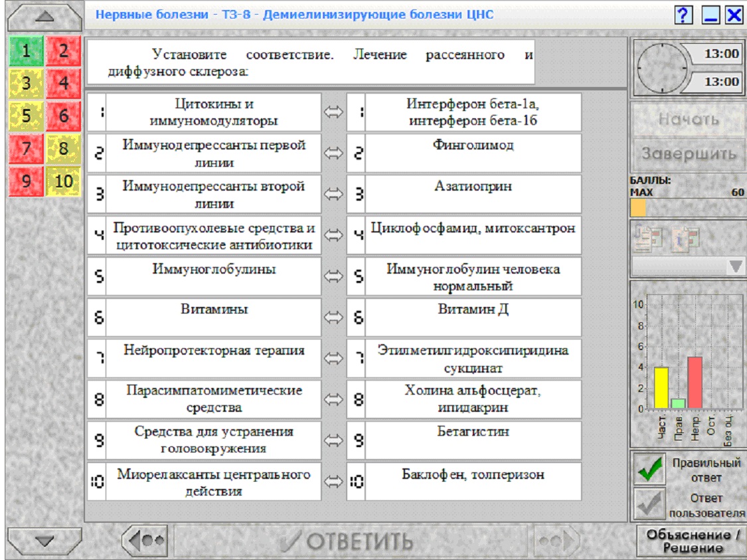This screenshot has width=747, height=560.
Task: Click the link arrow for Цитокины row
Action: [333, 112]
